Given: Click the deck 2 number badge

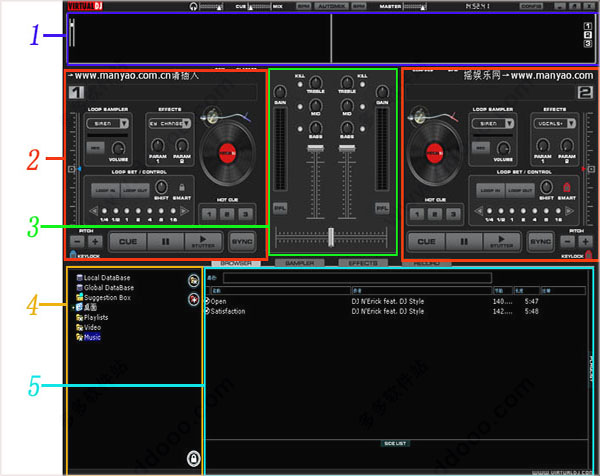Looking at the screenshot, I should 585,92.
